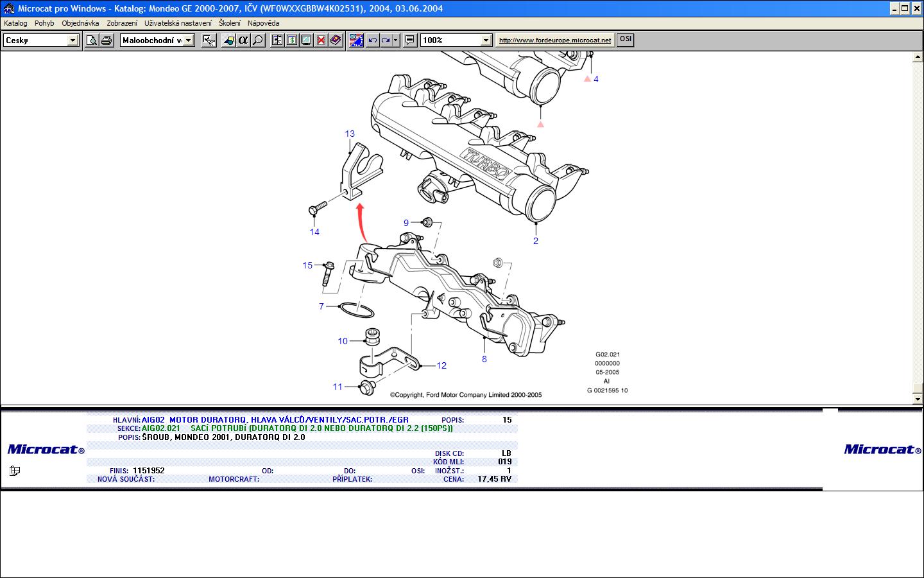Click the redo arrow icon
The height and width of the screenshot is (578, 924).
(386, 40)
